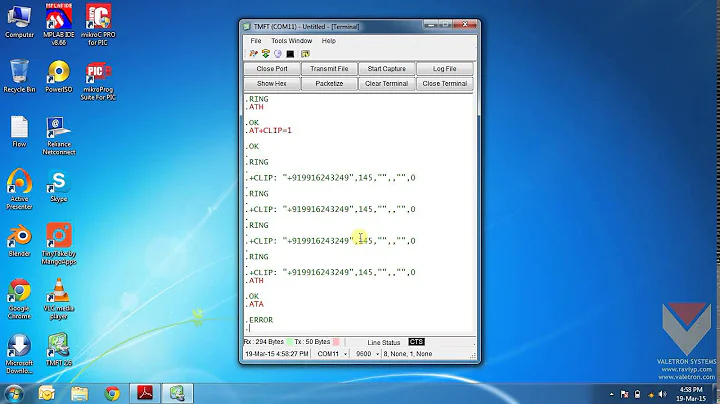Select the mikroC PRO for PIC desktop icon
Image resolution: width=720 pixels, height=404 pixels.
(x=98, y=24)
